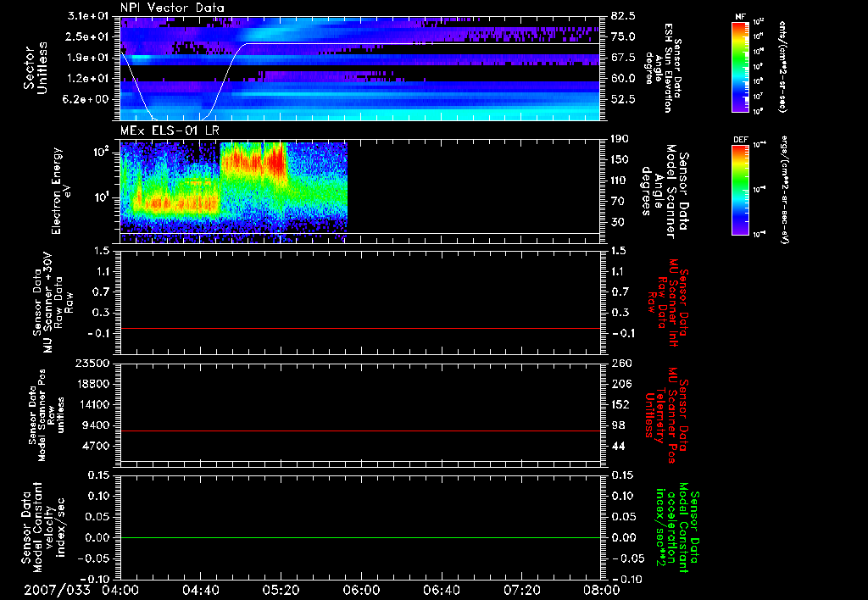
Task: Click the '4700' scanner position tick label
Action: tap(97, 446)
